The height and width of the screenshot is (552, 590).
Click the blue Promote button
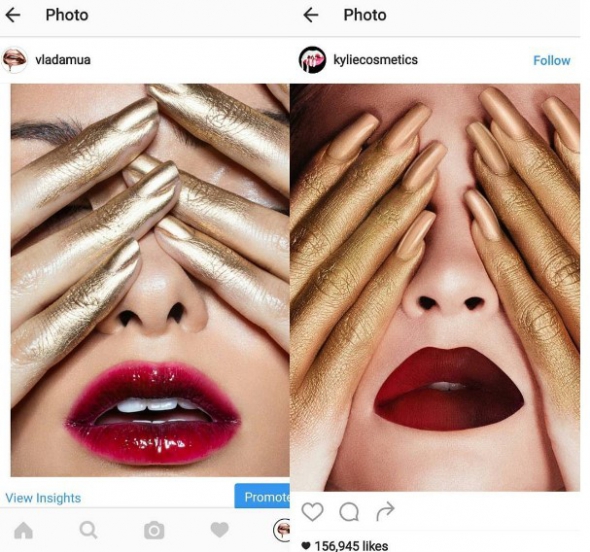262,496
